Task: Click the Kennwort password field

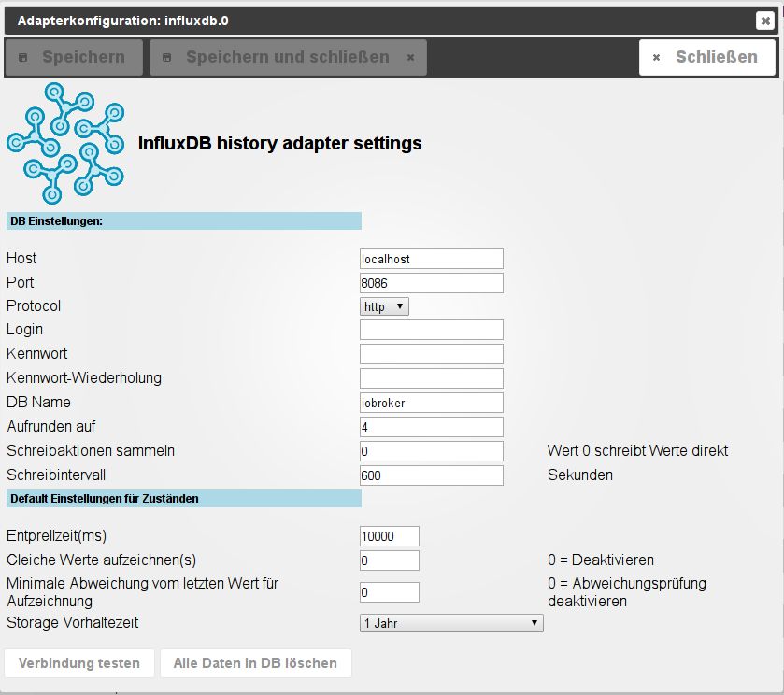Action: [432, 354]
